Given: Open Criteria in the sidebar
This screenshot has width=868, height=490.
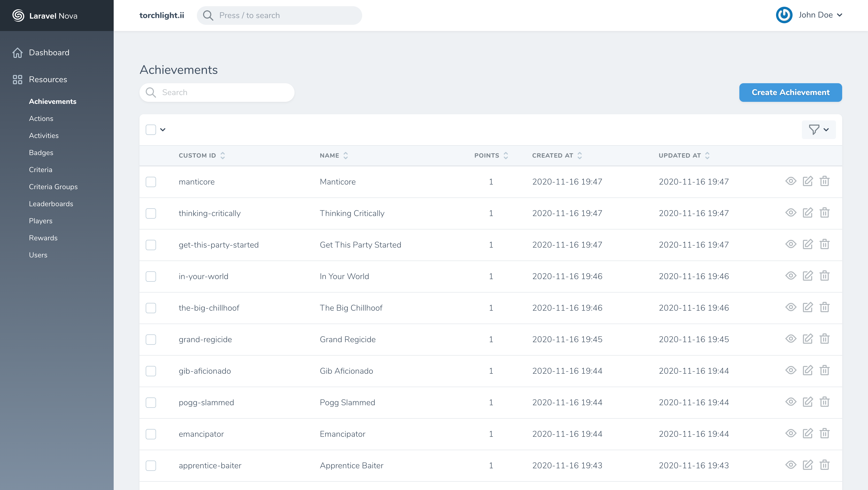Looking at the screenshot, I should [41, 170].
